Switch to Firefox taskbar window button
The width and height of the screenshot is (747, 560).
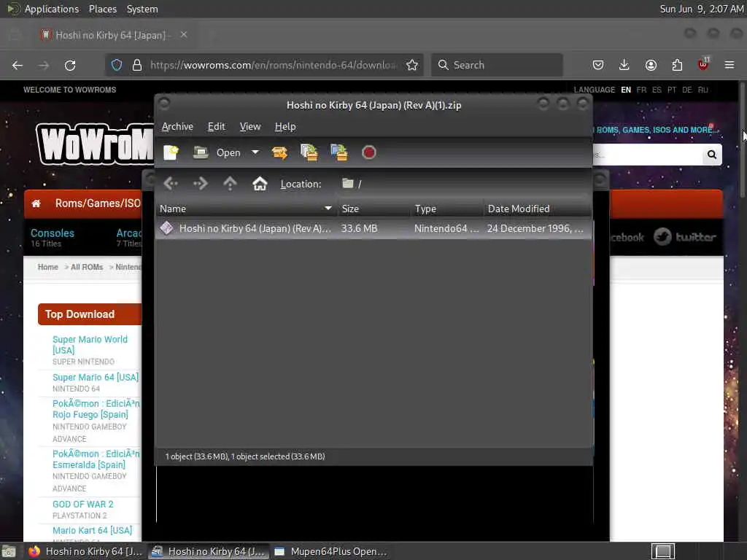pyautogui.click(x=85, y=551)
